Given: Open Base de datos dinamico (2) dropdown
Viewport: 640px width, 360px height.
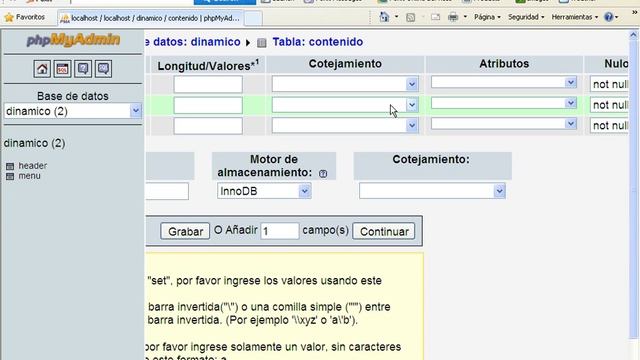Looking at the screenshot, I should 73,111.
